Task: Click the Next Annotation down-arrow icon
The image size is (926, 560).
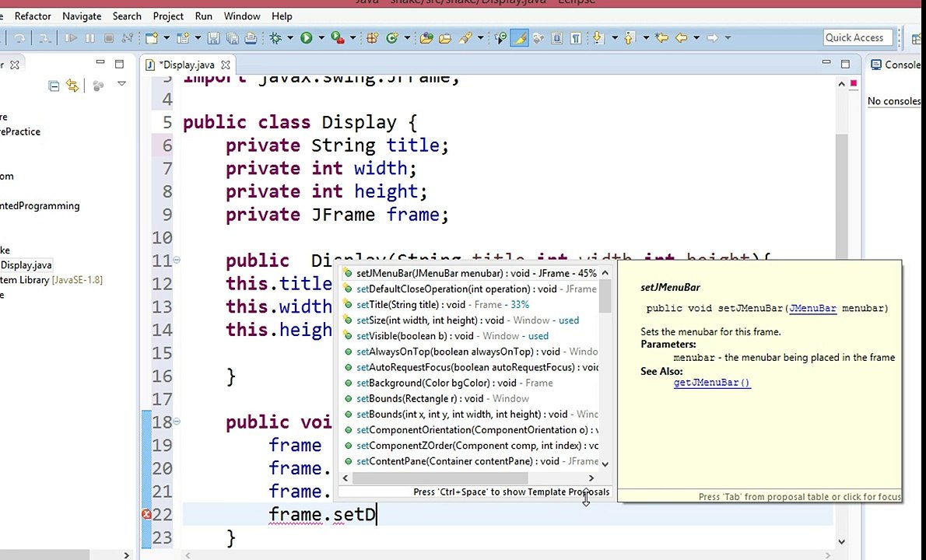Action: (x=598, y=38)
